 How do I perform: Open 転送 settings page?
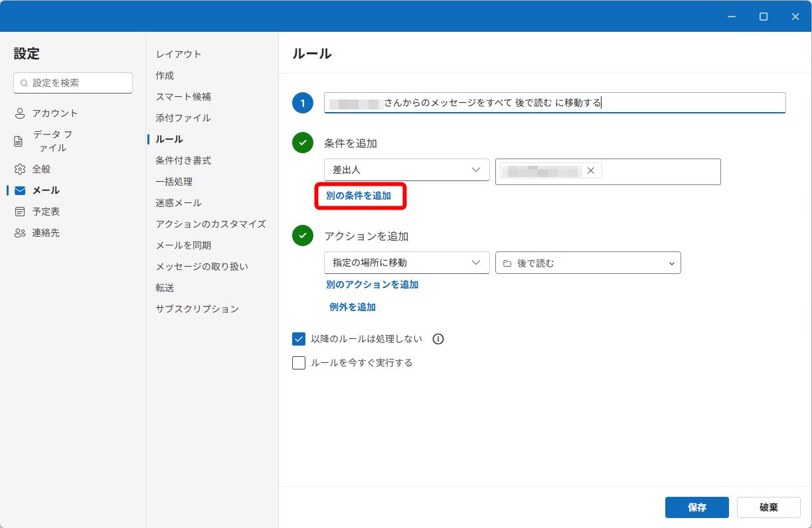coord(165,288)
